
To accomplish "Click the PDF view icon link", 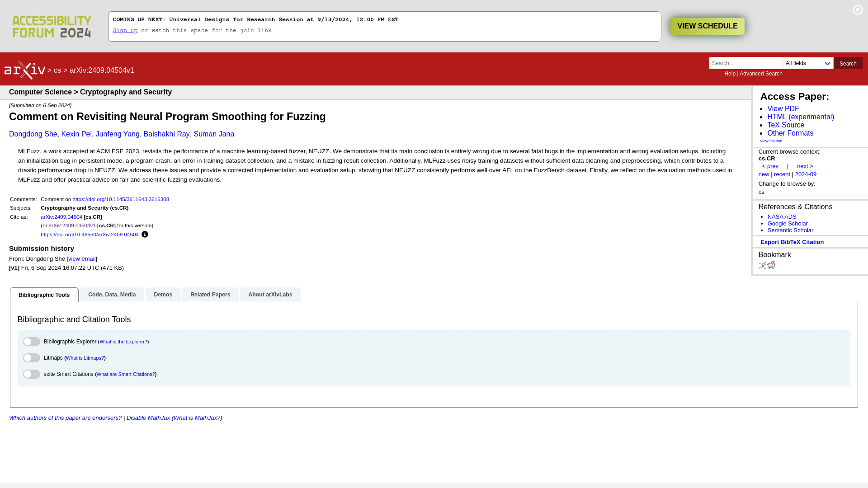I will point(783,108).
